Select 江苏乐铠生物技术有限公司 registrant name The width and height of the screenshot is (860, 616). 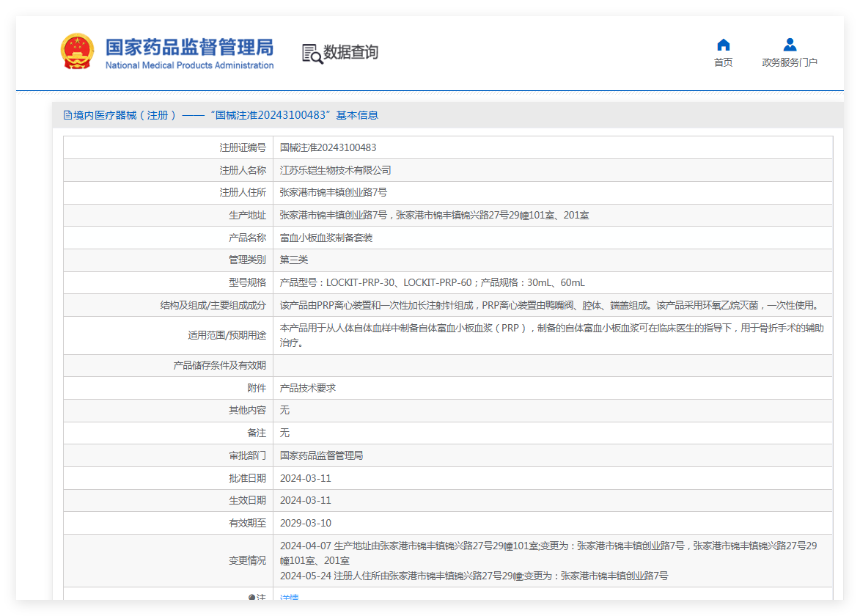pyautogui.click(x=335, y=170)
